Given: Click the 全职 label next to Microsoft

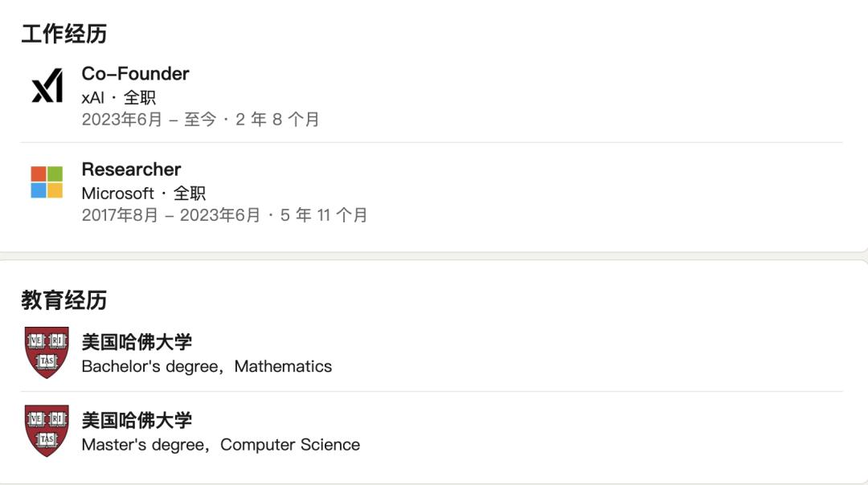Looking at the screenshot, I should coord(190,194).
